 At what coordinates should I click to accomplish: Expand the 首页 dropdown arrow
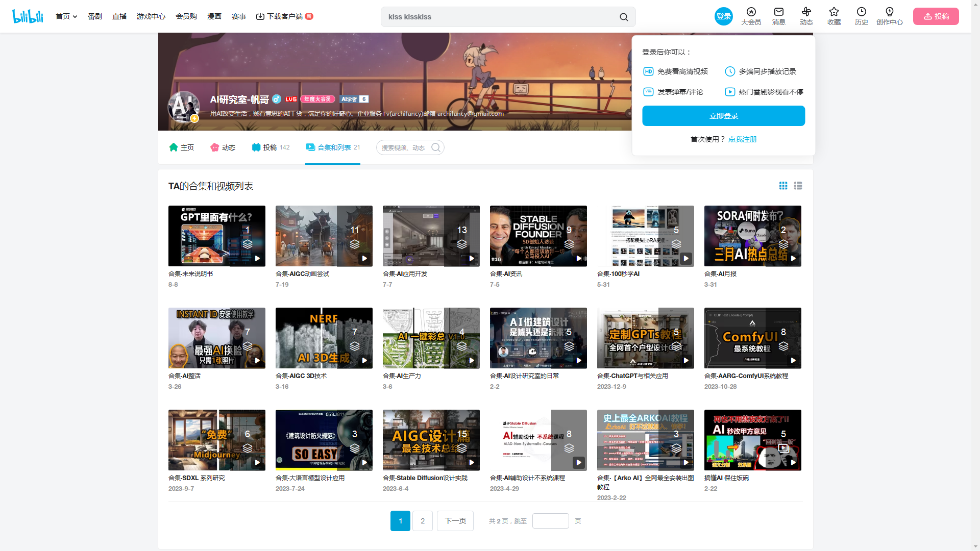(x=75, y=17)
